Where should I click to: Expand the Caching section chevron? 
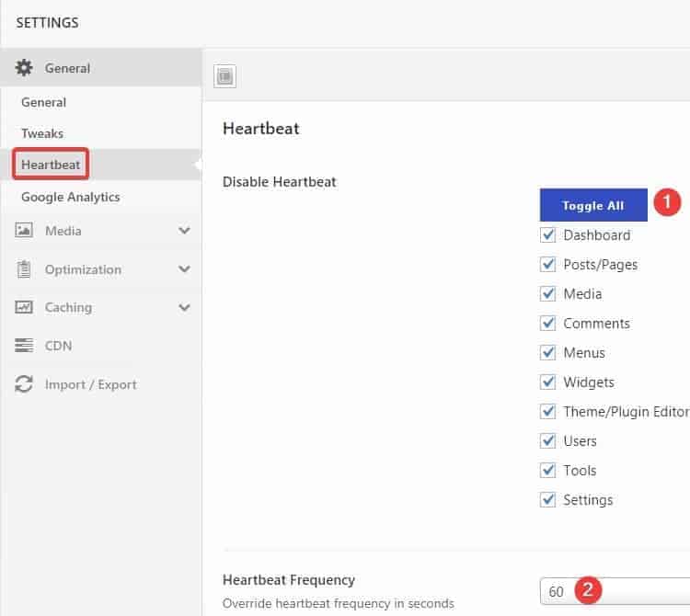(184, 307)
